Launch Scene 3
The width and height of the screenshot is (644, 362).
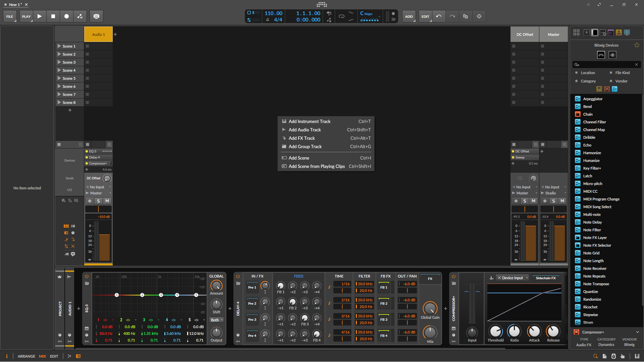click(x=59, y=62)
